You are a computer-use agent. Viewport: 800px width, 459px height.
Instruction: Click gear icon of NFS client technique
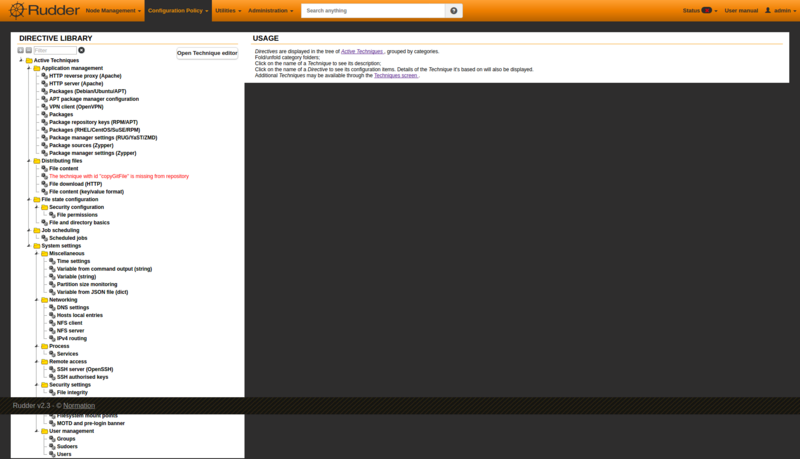click(52, 323)
